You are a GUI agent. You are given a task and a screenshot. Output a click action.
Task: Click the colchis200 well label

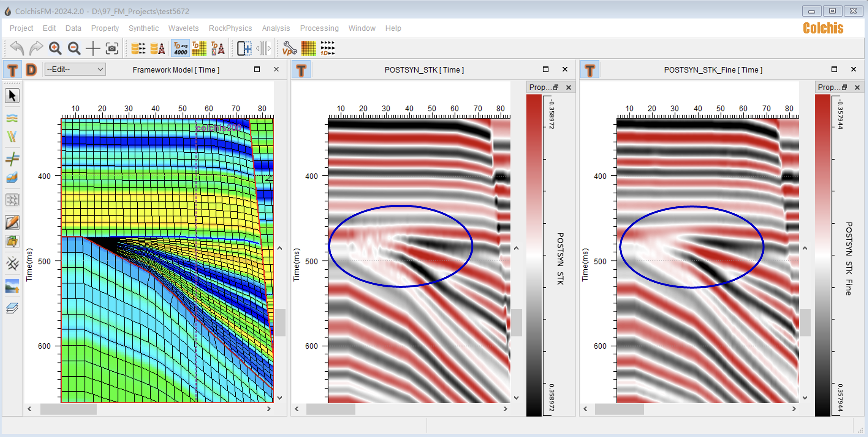(218, 128)
